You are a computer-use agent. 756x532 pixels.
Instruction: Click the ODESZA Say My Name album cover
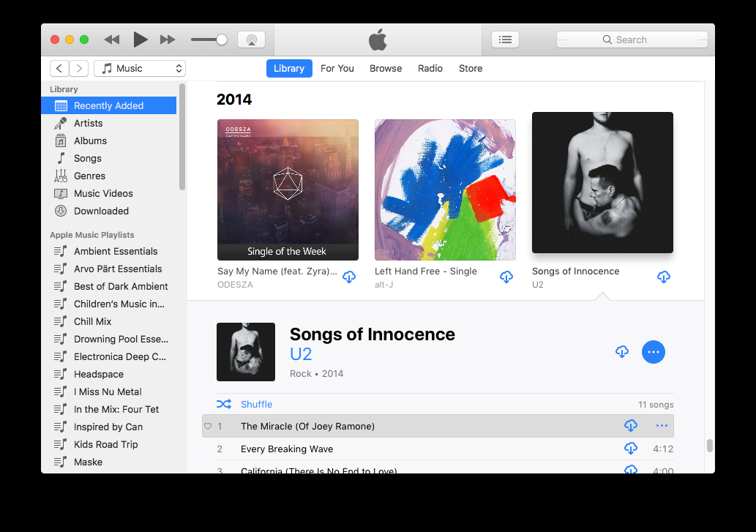[288, 190]
